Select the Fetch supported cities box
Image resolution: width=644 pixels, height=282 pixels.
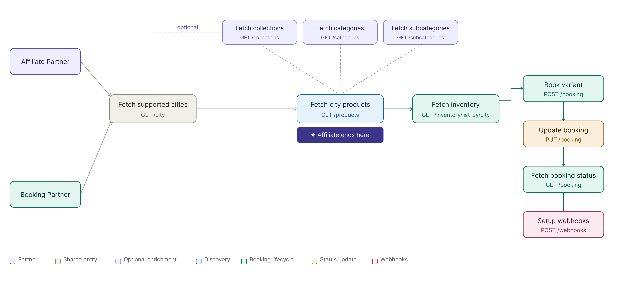tap(153, 109)
